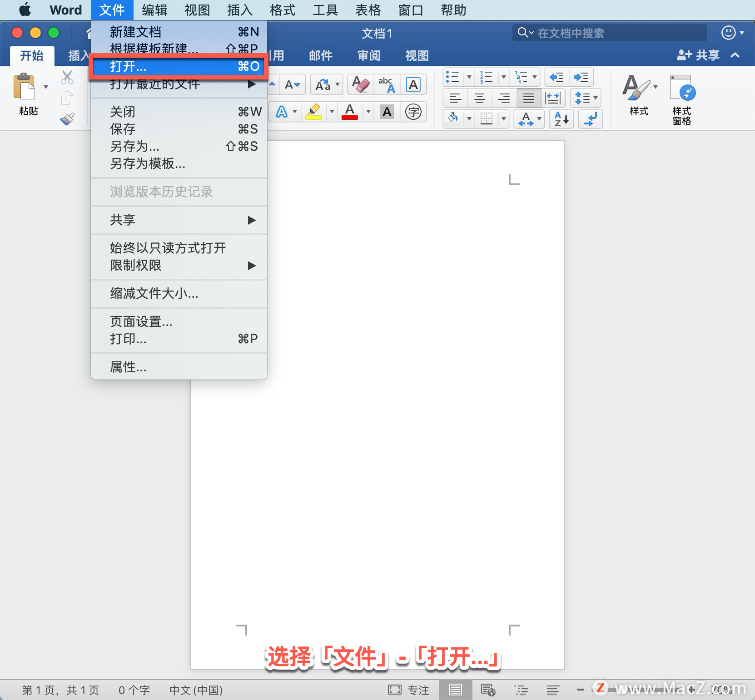Click the web layout view button

pyautogui.click(x=488, y=690)
